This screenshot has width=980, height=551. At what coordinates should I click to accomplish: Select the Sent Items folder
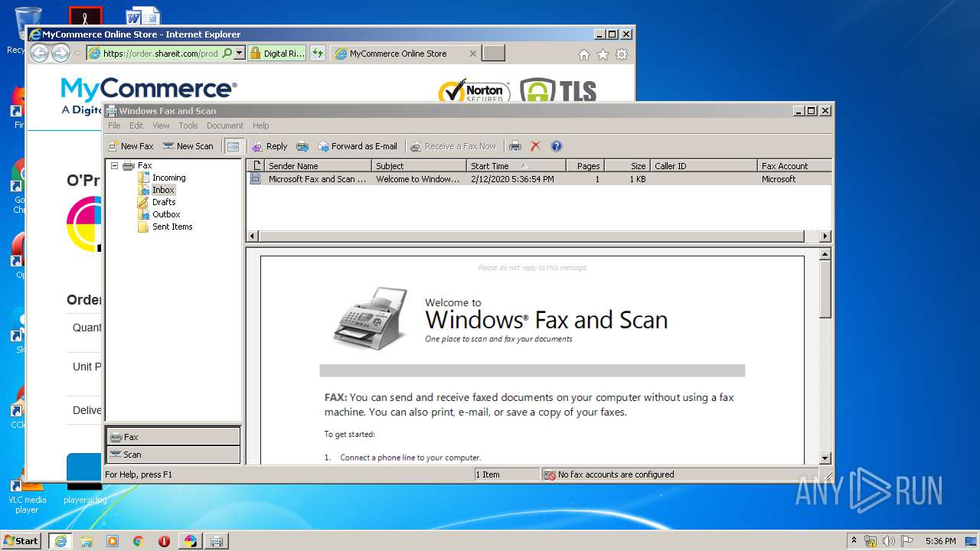pos(172,227)
